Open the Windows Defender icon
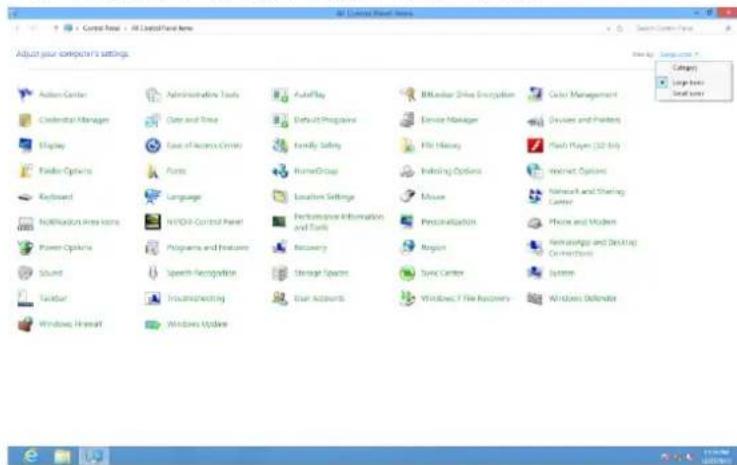 pos(535,298)
